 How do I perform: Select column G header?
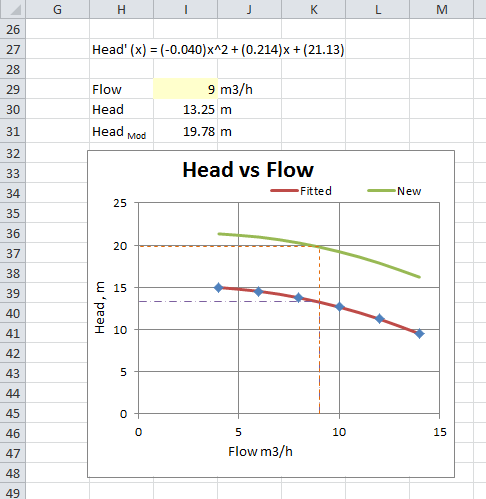(x=57, y=9)
